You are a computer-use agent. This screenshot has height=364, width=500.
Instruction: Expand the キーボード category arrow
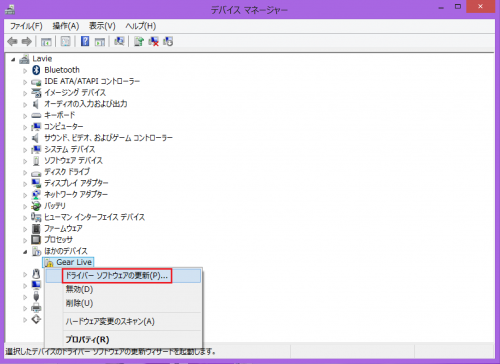[25, 116]
